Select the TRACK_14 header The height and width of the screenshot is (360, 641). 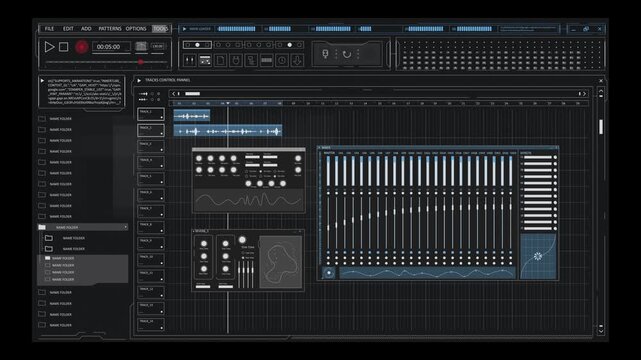click(x=150, y=324)
